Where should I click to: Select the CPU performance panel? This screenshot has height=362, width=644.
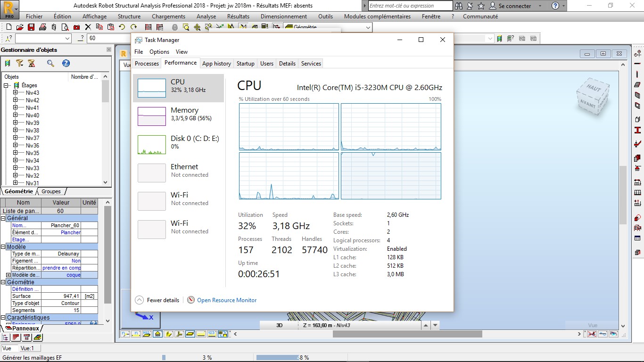tap(178, 88)
